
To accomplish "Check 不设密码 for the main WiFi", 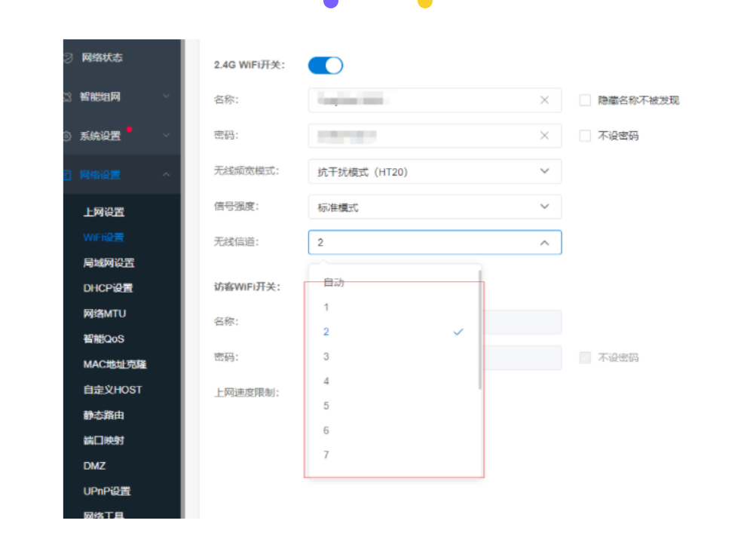I will (585, 136).
